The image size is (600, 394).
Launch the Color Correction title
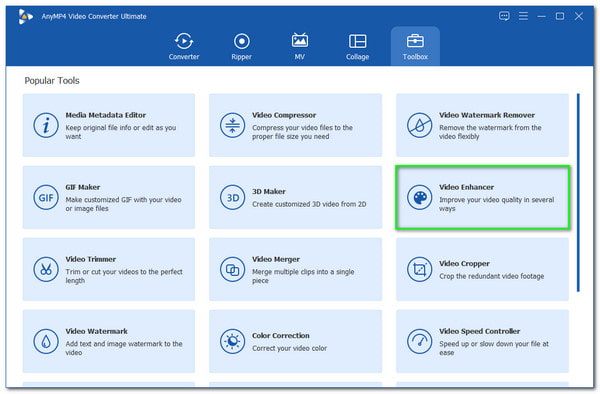coord(280,335)
